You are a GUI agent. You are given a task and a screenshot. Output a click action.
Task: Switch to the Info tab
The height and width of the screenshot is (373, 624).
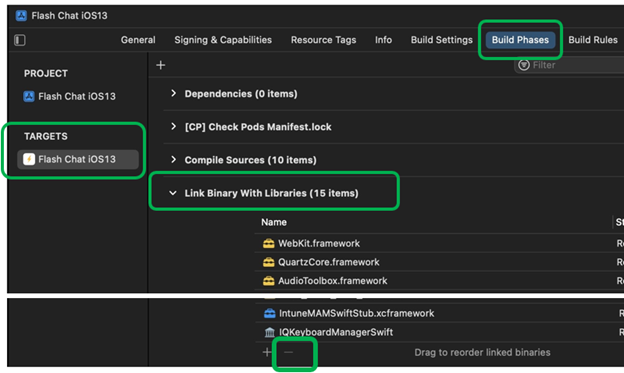(383, 40)
